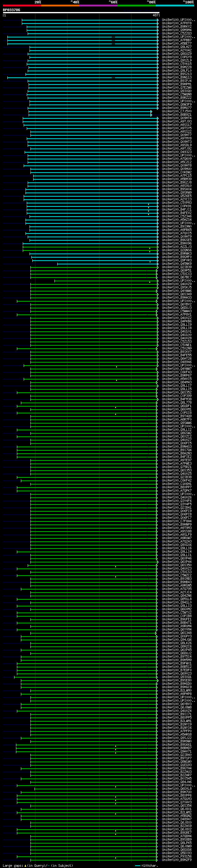Select the label UniRef100_A5AZS4

point(177,220)
